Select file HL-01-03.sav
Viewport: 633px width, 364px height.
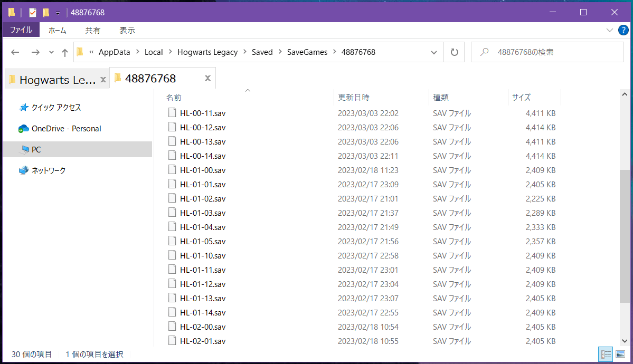(203, 213)
